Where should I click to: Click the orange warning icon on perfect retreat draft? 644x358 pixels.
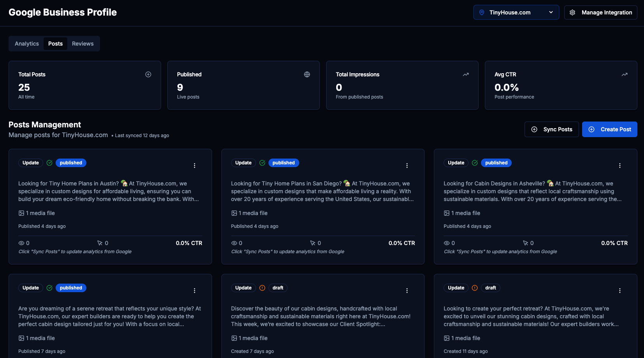click(x=475, y=288)
